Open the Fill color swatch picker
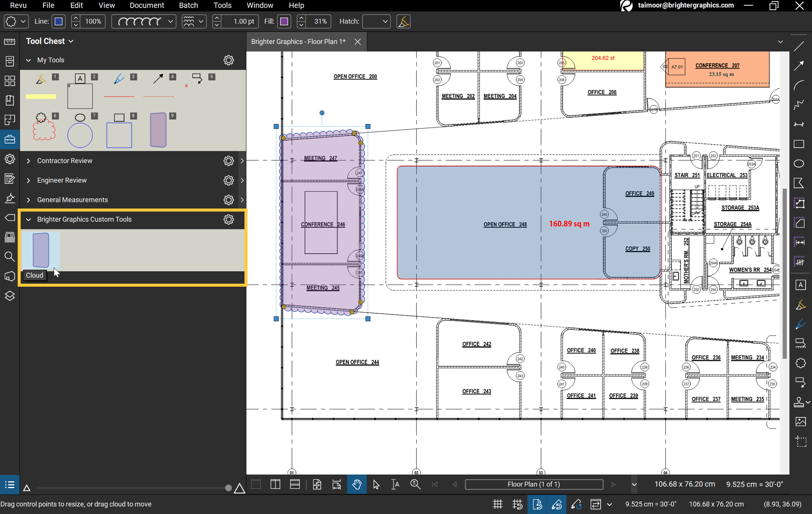The height and width of the screenshot is (514, 812). coord(284,21)
